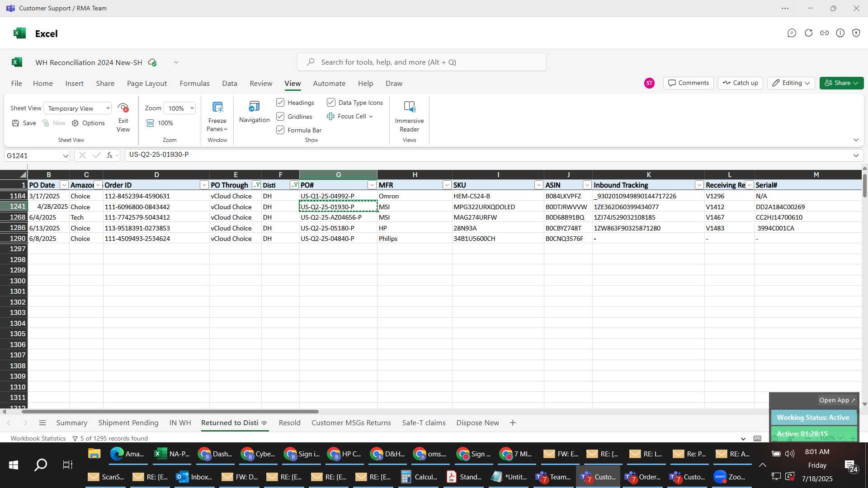Switch to the Home tab
Image resolution: width=868 pixels, height=488 pixels.
tap(43, 84)
